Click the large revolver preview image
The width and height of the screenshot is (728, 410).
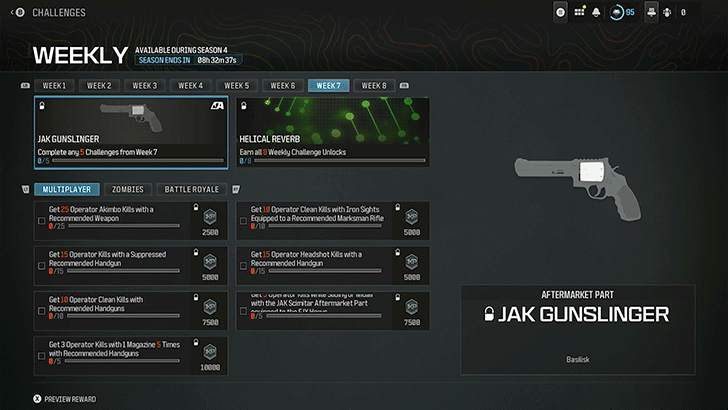click(578, 187)
